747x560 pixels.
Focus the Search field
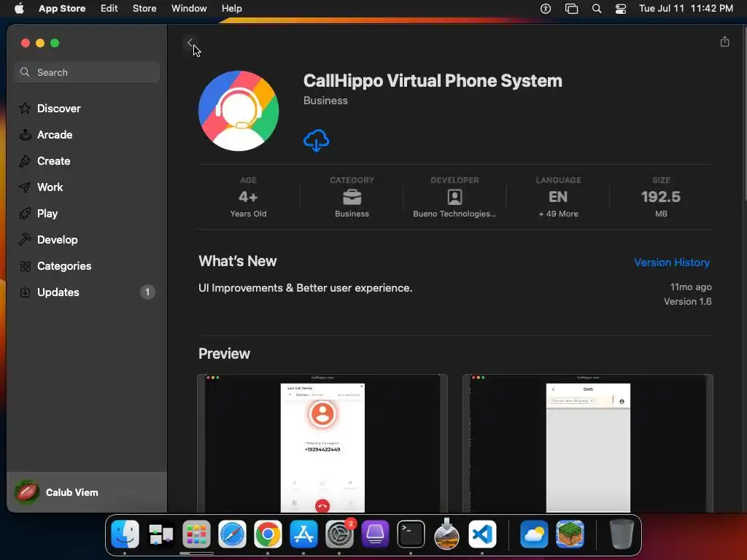coord(87,72)
